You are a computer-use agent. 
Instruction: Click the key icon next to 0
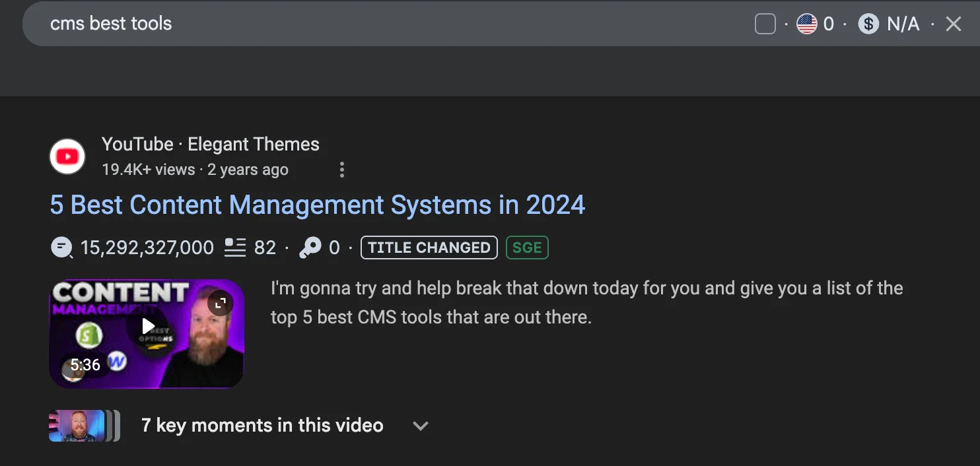coord(310,248)
